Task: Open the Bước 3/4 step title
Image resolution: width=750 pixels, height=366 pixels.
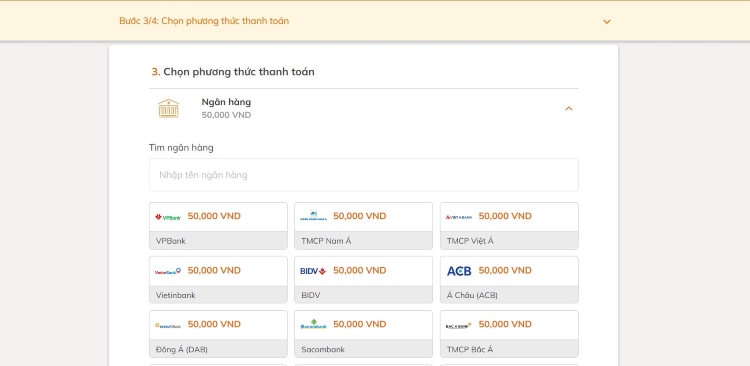Action: (204, 21)
